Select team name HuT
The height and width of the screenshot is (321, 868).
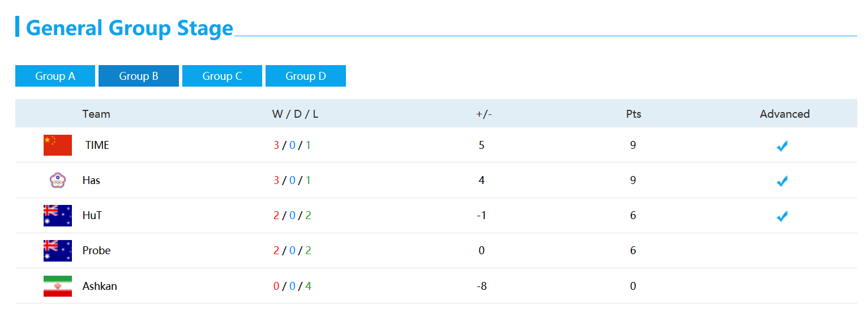pyautogui.click(x=92, y=215)
